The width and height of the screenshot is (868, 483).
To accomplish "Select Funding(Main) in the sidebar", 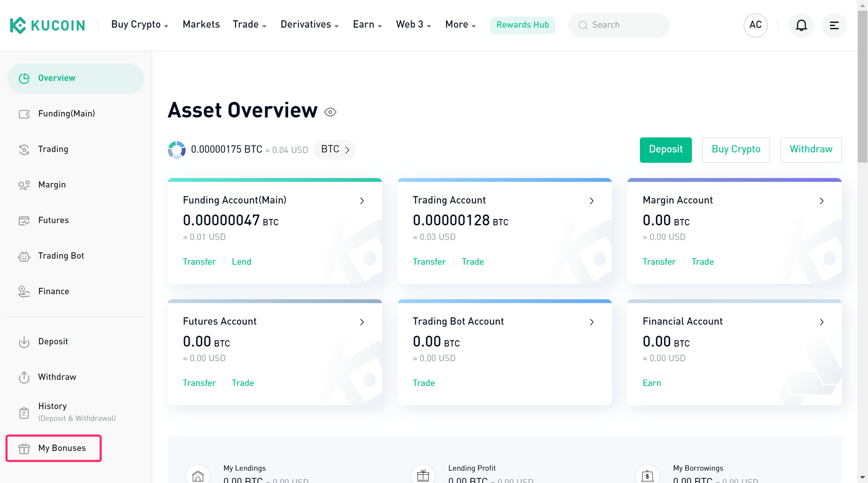I will point(76,114).
